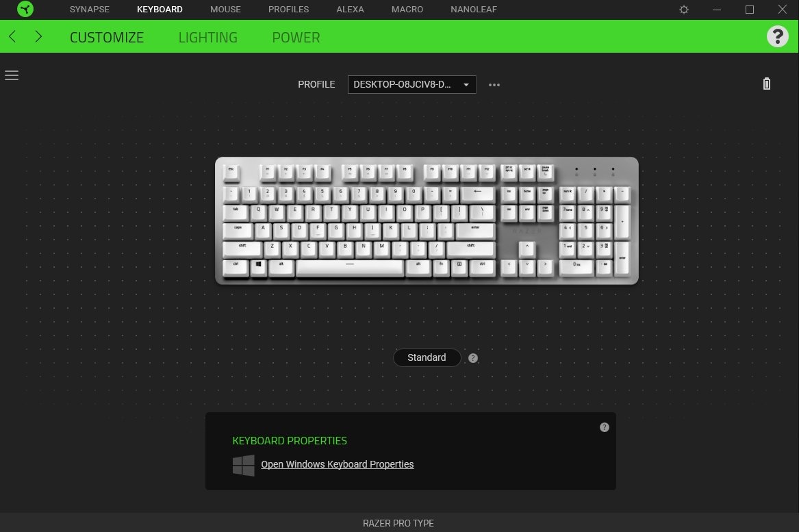Click the Windows logo beside properties link
Image resolution: width=799 pixels, height=532 pixels.
244,466
